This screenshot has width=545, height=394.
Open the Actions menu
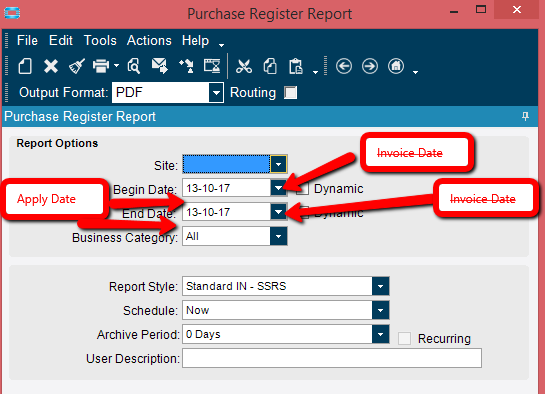(x=149, y=41)
